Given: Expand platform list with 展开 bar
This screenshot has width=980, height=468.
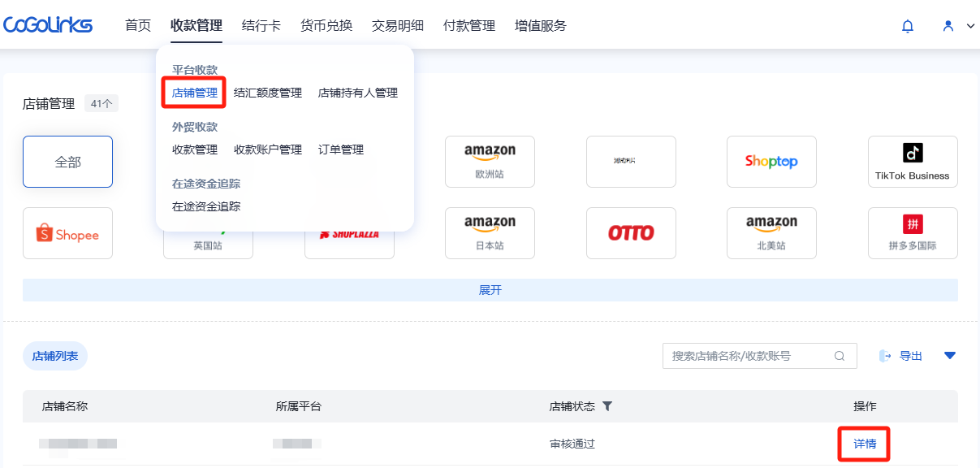Looking at the screenshot, I should click(x=490, y=290).
